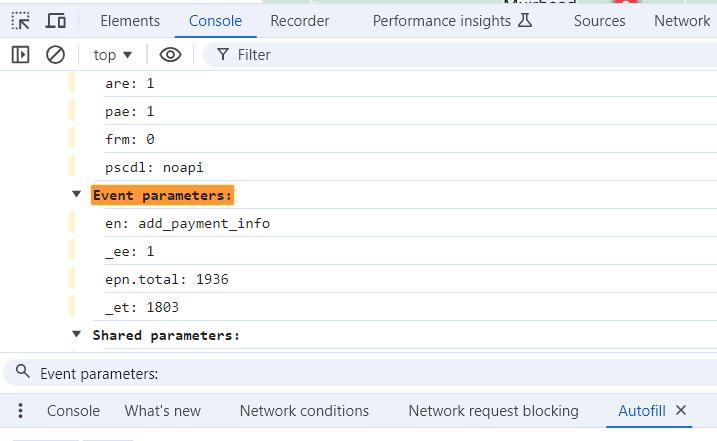Clear the console with the ban icon
717x441 pixels.
point(55,55)
